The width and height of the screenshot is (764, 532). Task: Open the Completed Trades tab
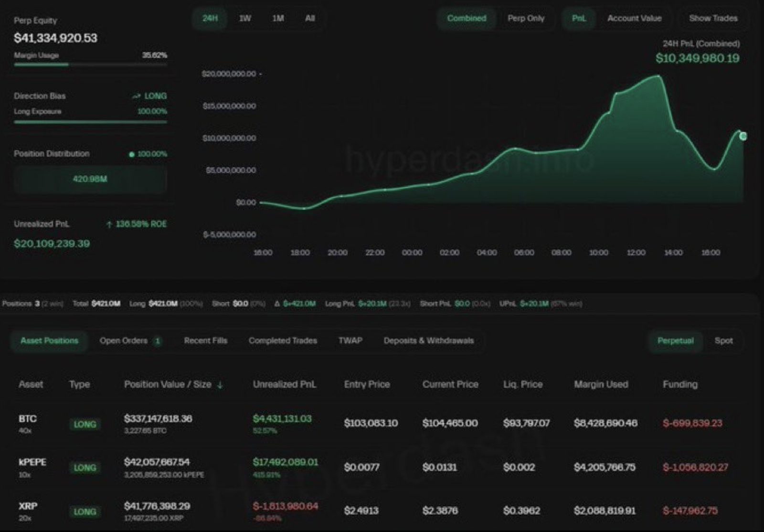[x=283, y=340]
